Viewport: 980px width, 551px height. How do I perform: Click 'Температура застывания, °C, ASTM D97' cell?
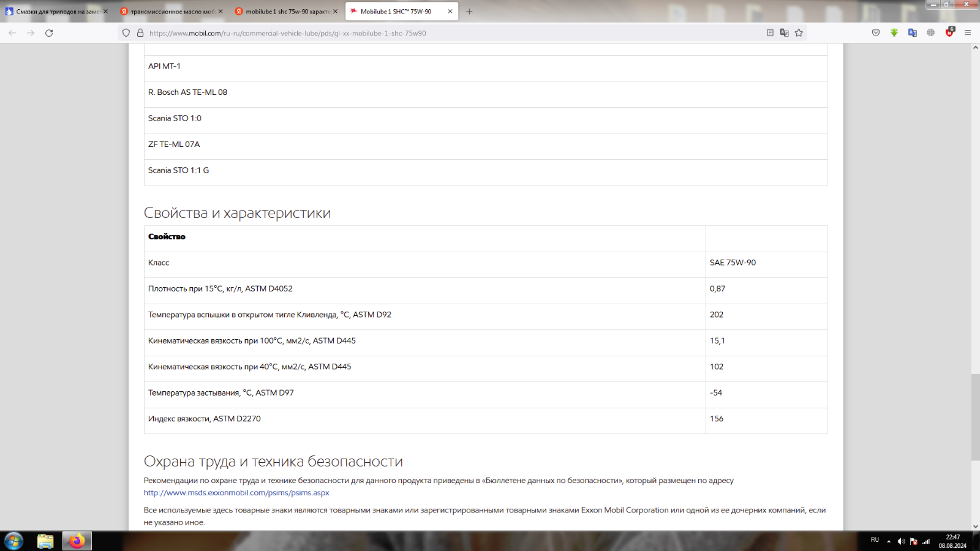tap(425, 395)
